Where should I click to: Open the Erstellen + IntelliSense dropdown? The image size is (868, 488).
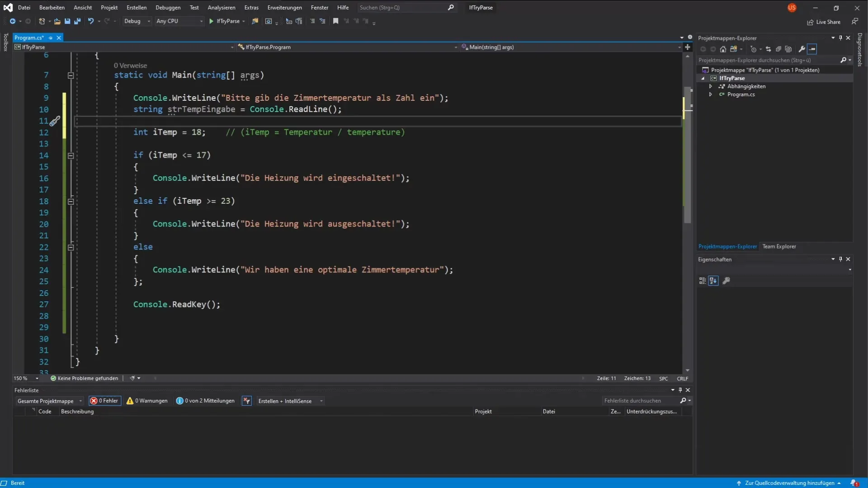pyautogui.click(x=290, y=401)
